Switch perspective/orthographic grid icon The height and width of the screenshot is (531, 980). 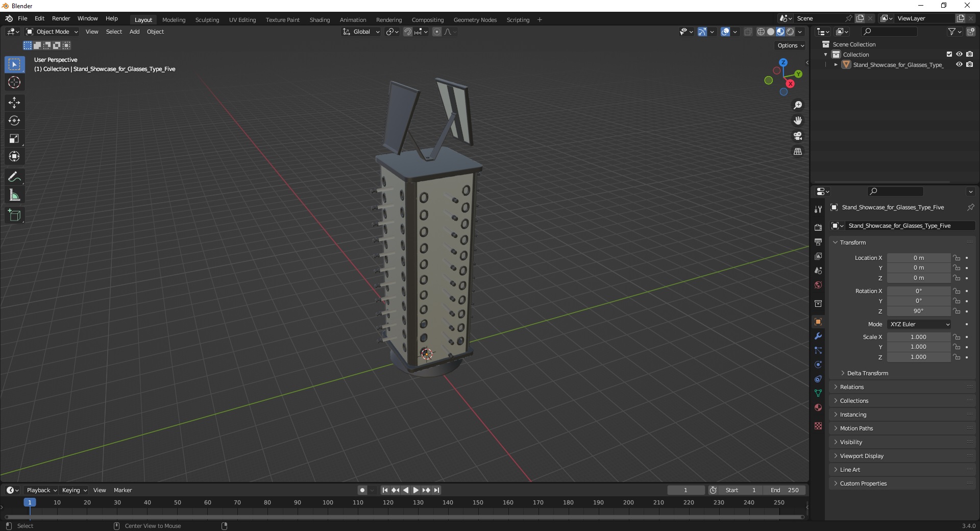pyautogui.click(x=798, y=151)
